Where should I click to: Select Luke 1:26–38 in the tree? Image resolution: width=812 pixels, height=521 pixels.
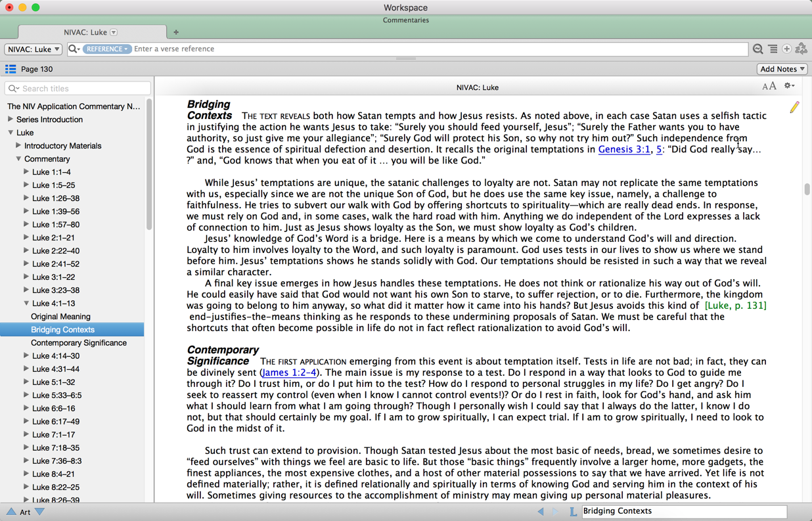coord(56,198)
